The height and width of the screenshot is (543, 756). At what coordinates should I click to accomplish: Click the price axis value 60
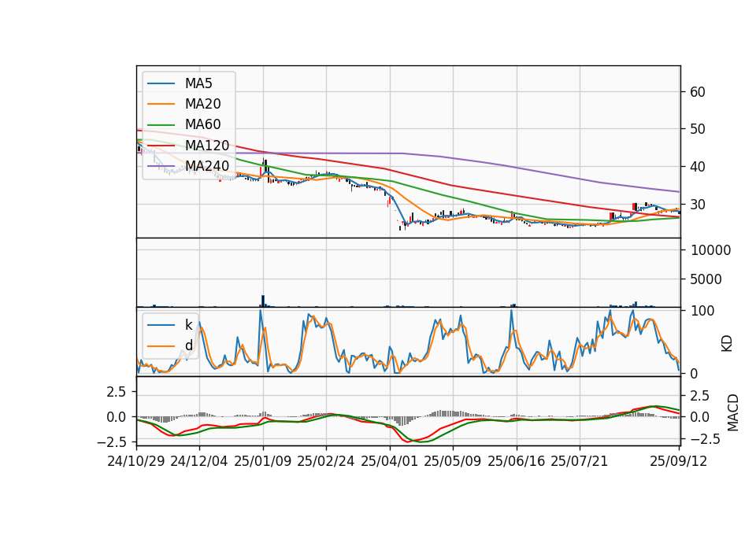pyautogui.click(x=698, y=92)
